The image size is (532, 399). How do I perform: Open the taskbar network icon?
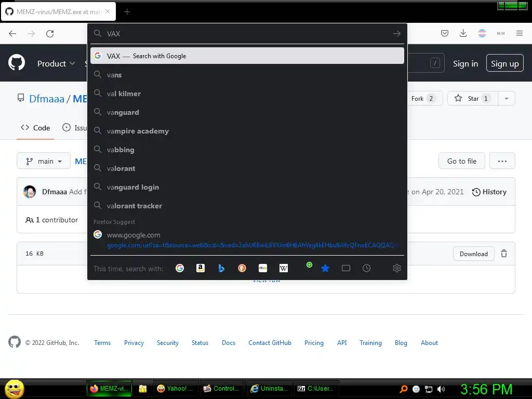coord(429,389)
